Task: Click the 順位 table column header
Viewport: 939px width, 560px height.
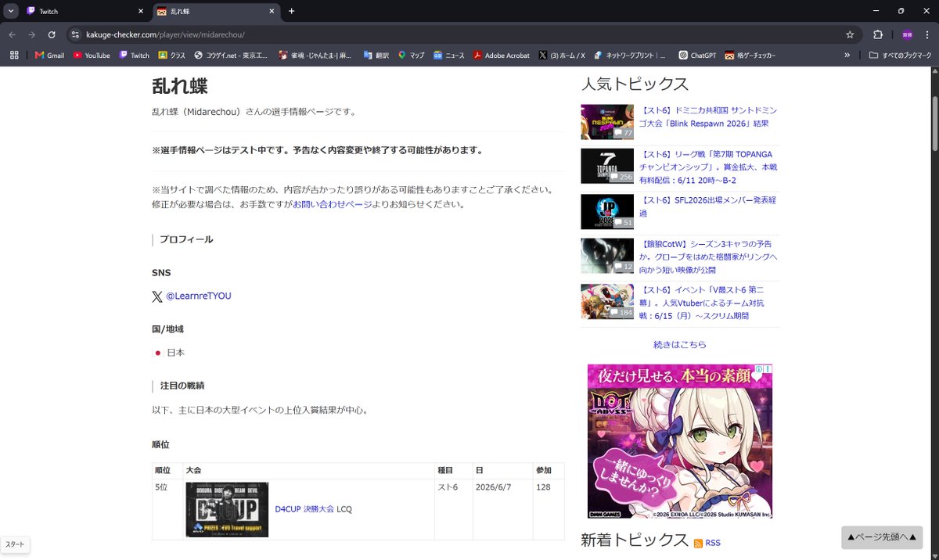Action: [x=167, y=471]
